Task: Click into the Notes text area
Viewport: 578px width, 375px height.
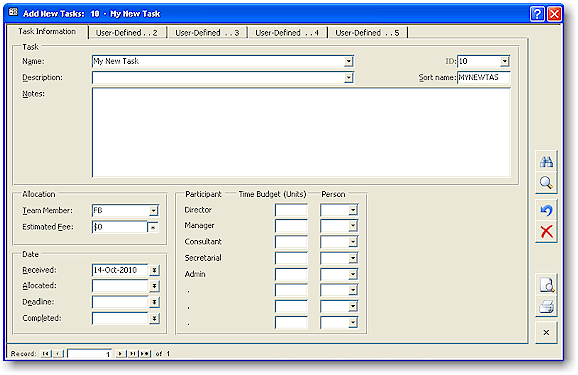Action: [x=301, y=133]
